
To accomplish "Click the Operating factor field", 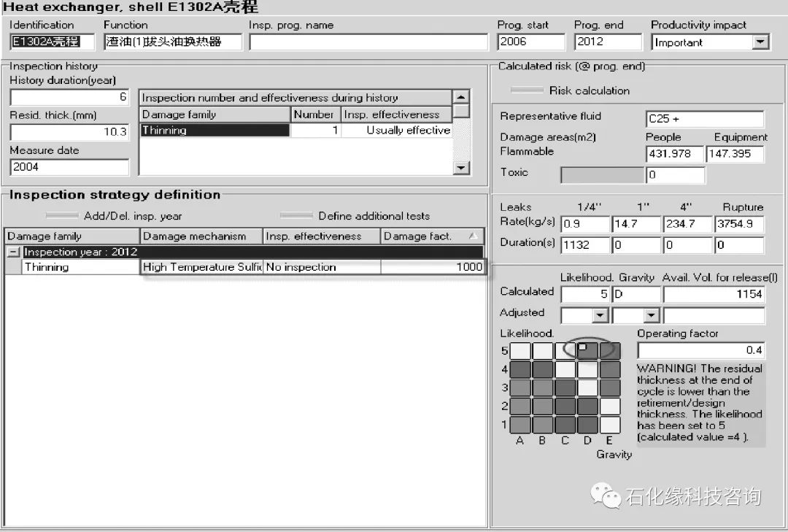I will [x=700, y=350].
